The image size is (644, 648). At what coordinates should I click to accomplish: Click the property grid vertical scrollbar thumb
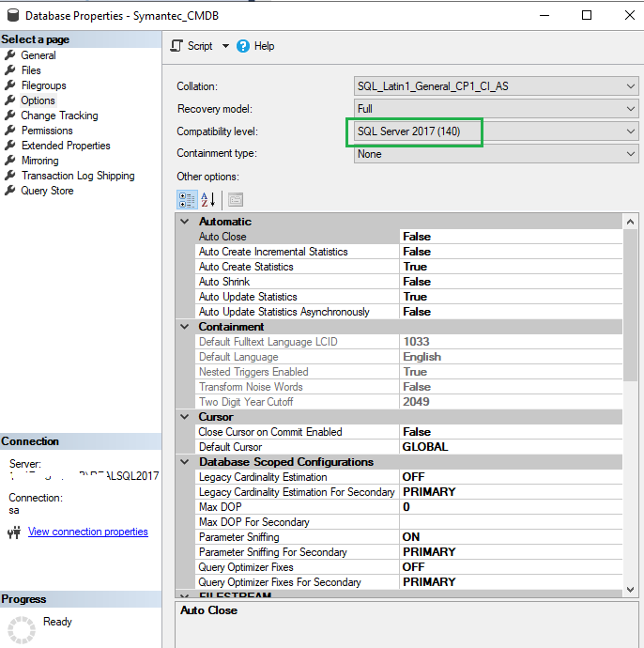point(630,305)
